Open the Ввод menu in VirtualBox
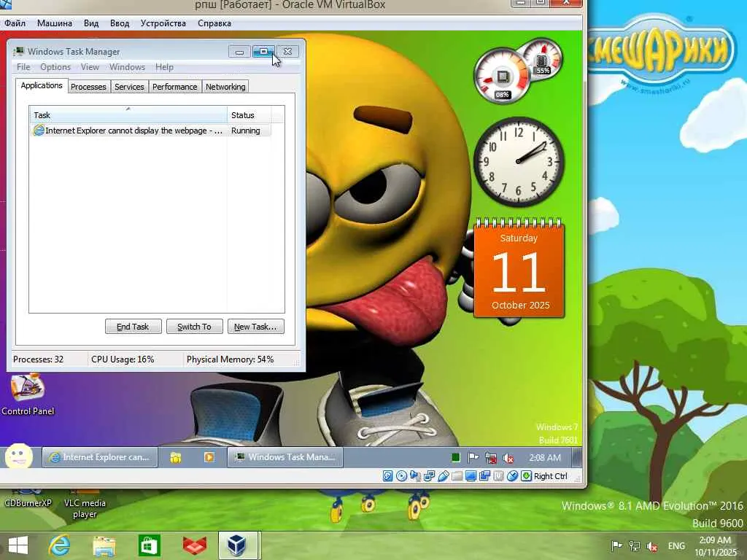747x560 pixels. point(120,23)
